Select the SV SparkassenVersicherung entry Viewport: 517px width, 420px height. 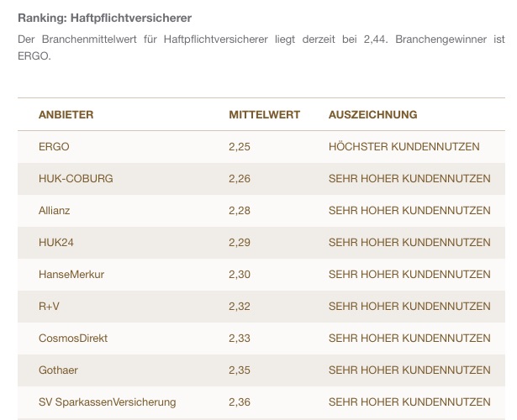(107, 402)
